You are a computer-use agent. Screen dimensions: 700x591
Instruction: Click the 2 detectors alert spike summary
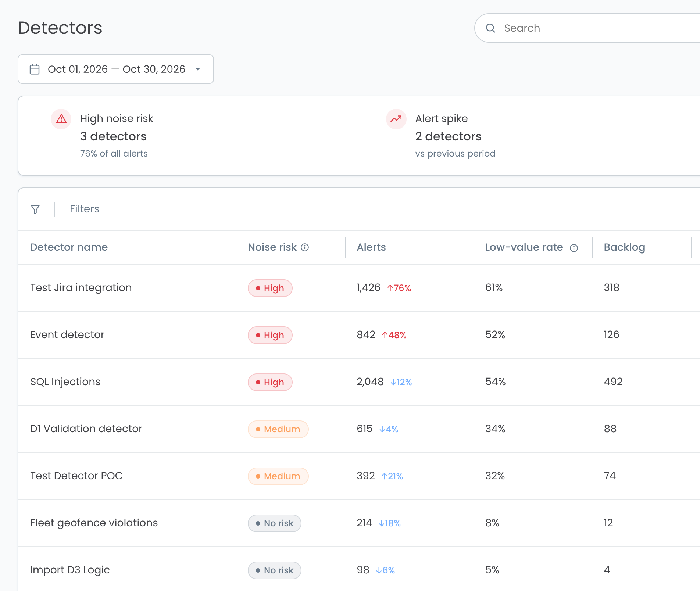pos(448,136)
